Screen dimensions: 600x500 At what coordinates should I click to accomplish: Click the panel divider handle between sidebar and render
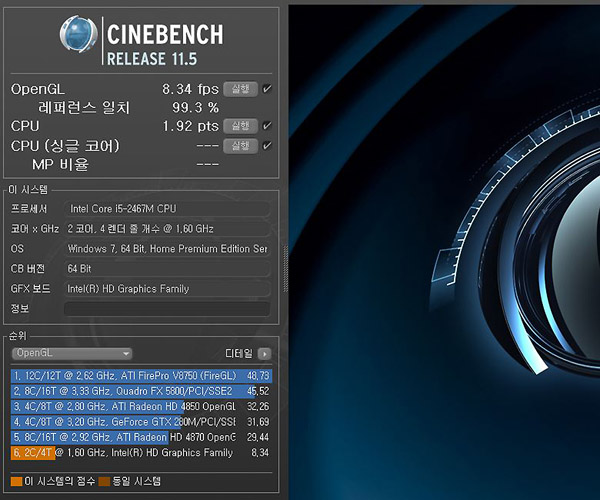coord(285,269)
